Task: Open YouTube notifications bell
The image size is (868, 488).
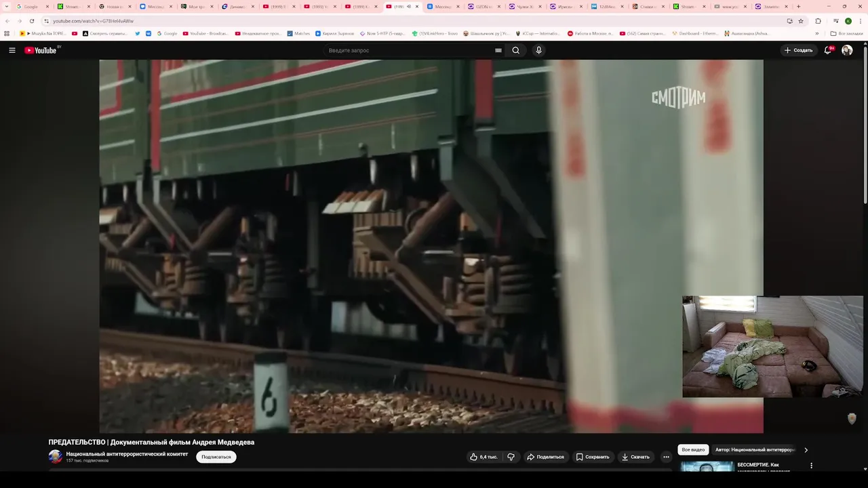Action: click(828, 50)
